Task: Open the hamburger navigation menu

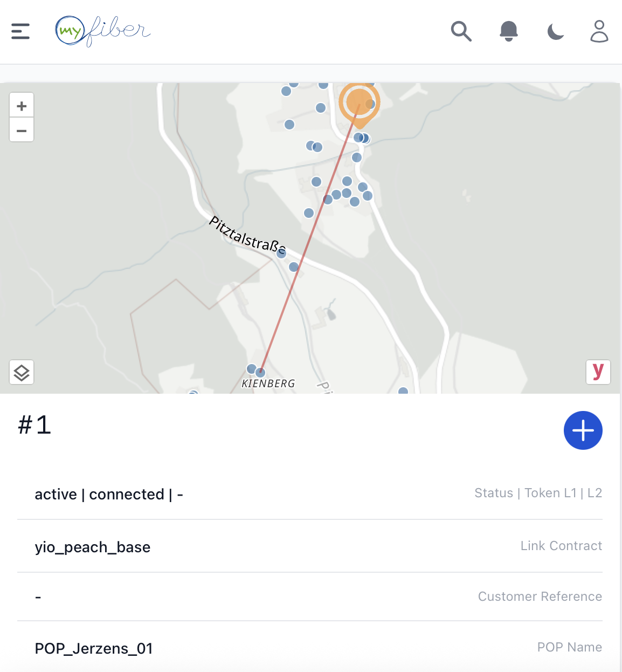Action: tap(20, 31)
